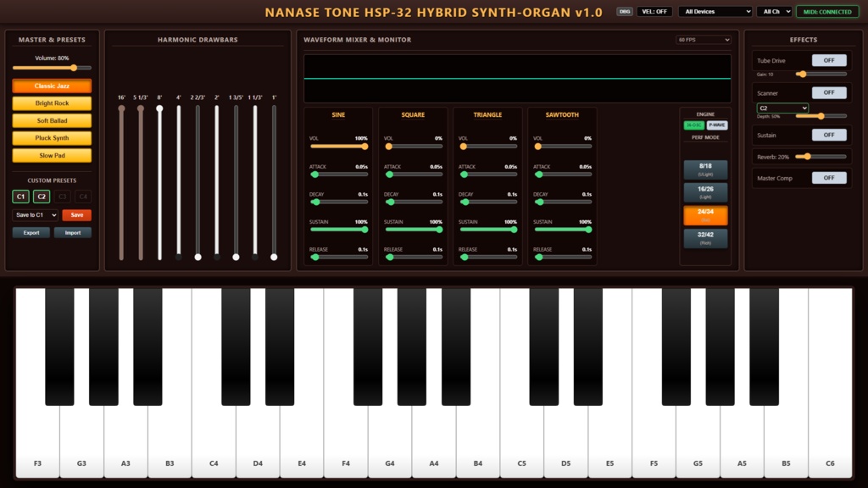This screenshot has height=488, width=868.
Task: Click the 16' harmonic drawbar
Action: [x=122, y=183]
